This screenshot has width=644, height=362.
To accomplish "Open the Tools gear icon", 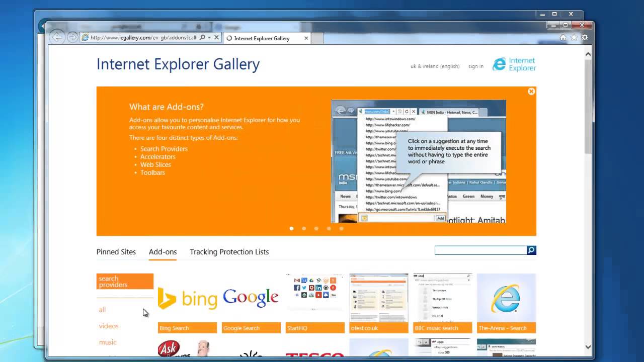I will 585,37.
